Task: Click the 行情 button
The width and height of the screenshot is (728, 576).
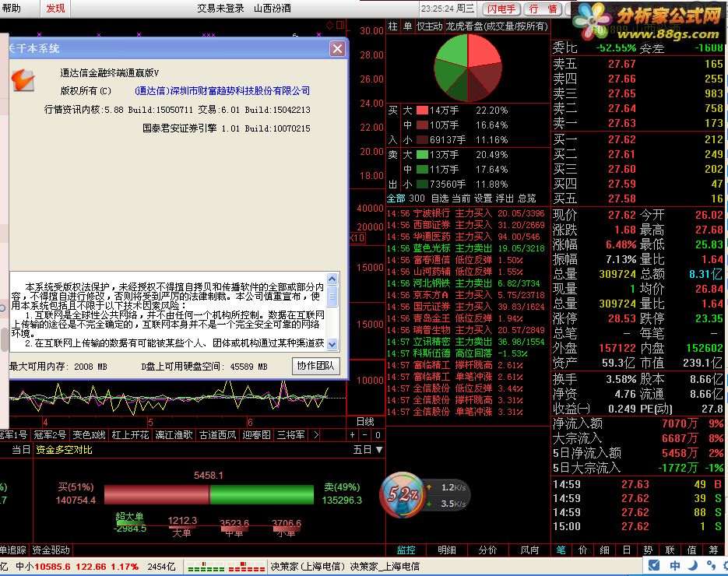Action: [543, 9]
